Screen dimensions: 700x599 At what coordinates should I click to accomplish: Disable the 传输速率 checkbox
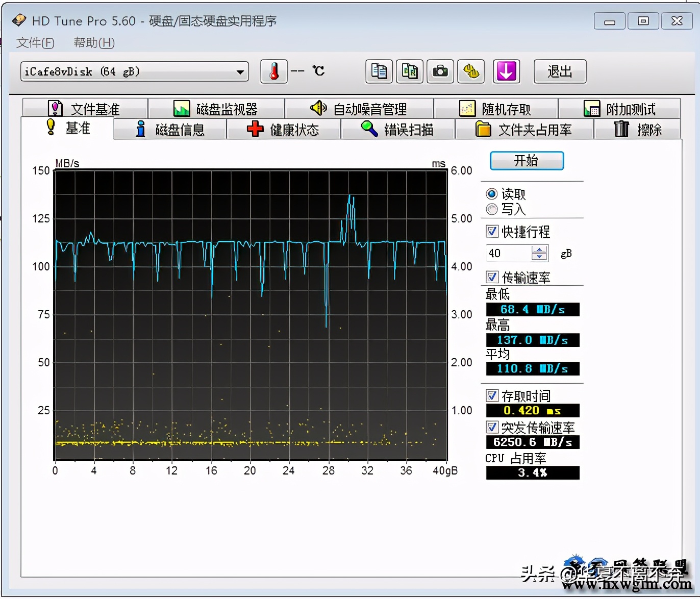point(492,277)
